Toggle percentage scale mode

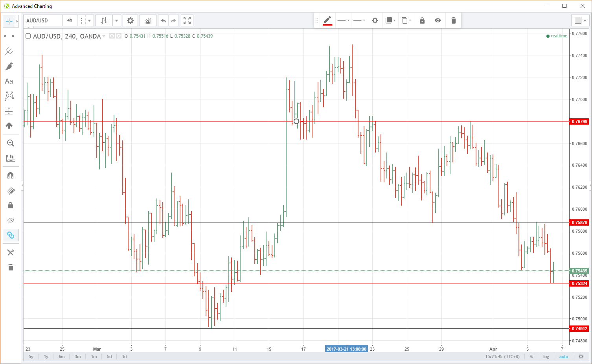point(531,357)
